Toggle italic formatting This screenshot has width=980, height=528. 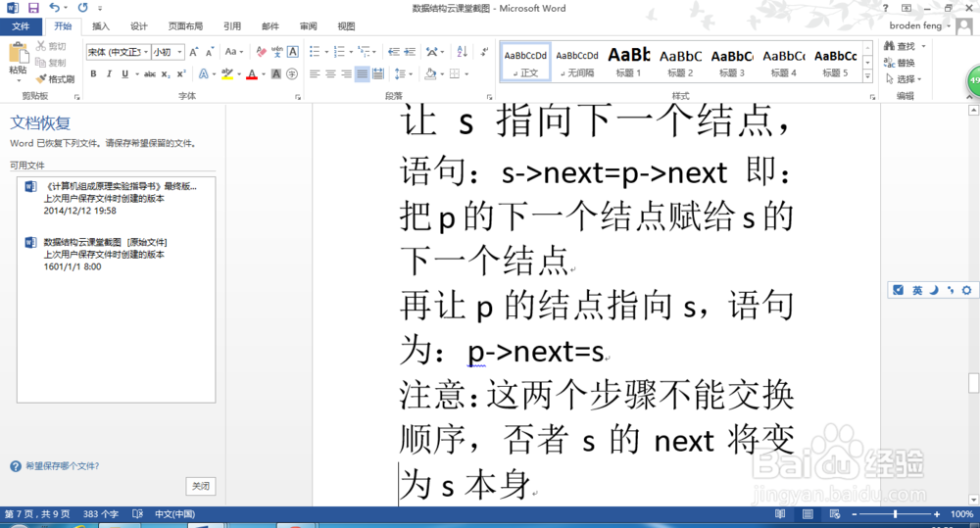coord(109,73)
